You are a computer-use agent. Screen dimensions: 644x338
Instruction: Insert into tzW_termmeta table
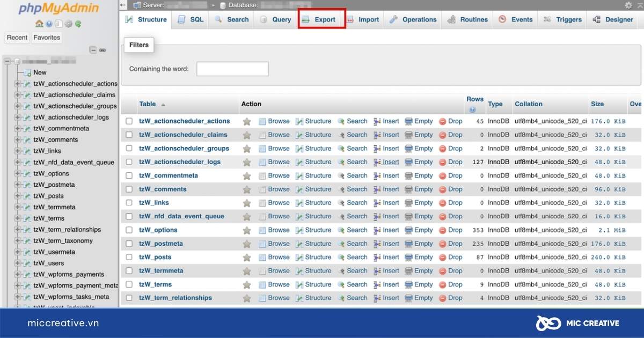(x=386, y=271)
